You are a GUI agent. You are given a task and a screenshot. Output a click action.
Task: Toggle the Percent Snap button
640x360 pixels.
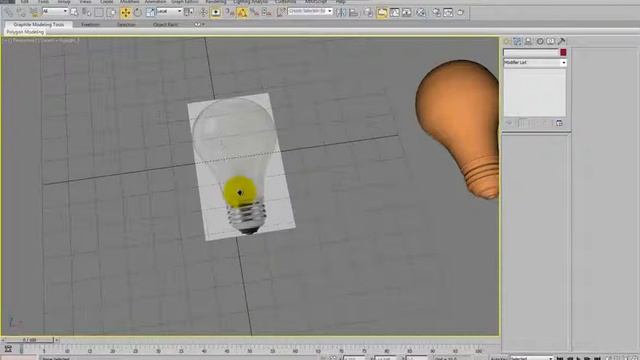tap(254, 13)
